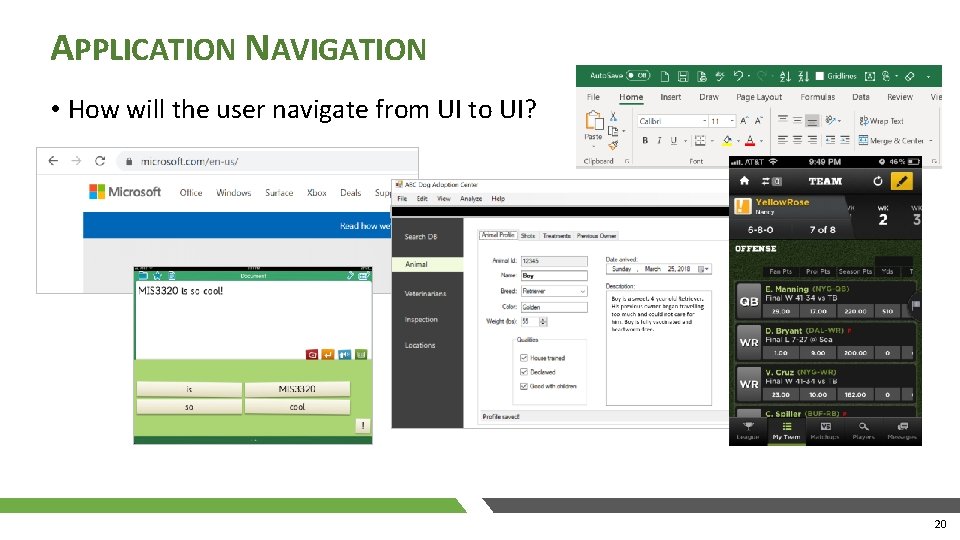Toggle Underline formatting in Excel

(673, 140)
